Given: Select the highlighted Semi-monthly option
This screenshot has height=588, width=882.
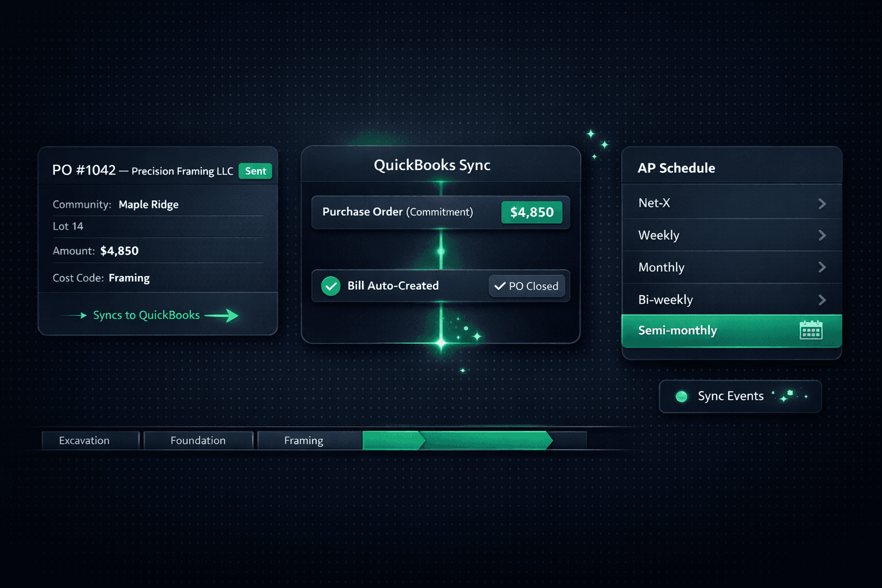Looking at the screenshot, I should click(732, 331).
